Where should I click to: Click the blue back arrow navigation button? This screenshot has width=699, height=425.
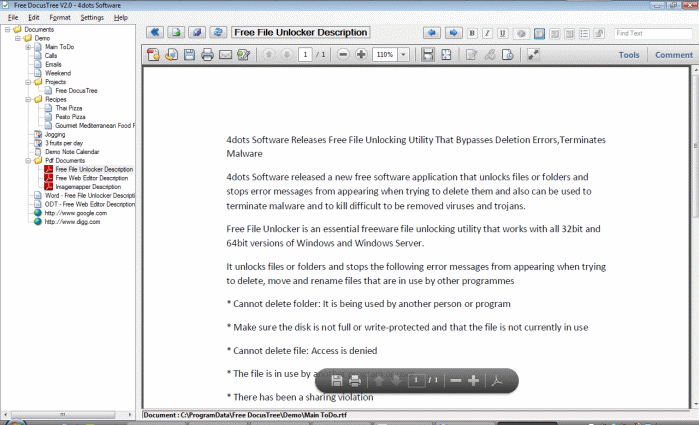pos(432,33)
